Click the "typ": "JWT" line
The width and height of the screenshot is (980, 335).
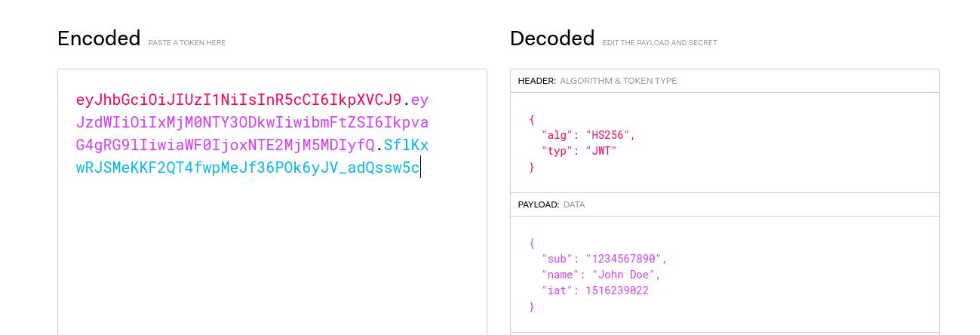pos(579,152)
